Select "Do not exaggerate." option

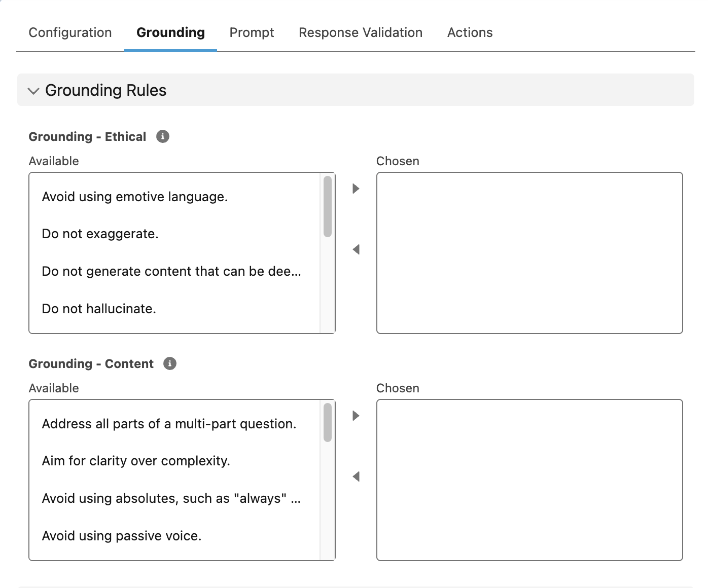100,234
